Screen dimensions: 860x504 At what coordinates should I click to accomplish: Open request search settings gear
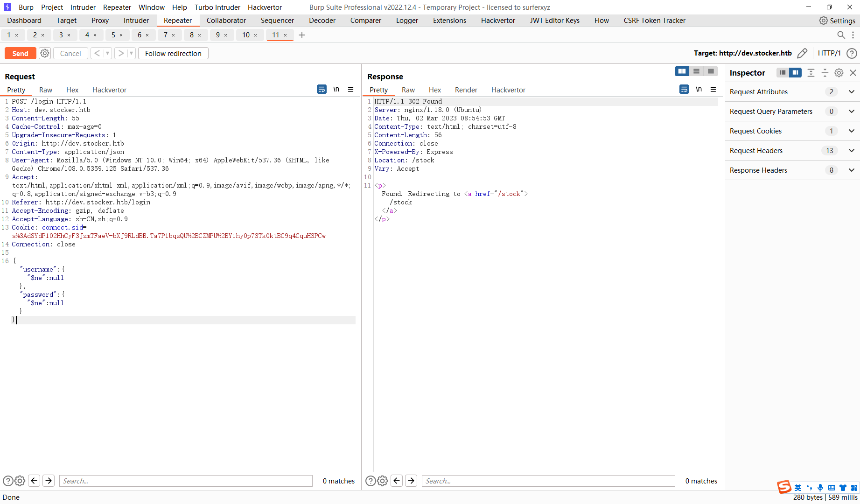(x=20, y=481)
